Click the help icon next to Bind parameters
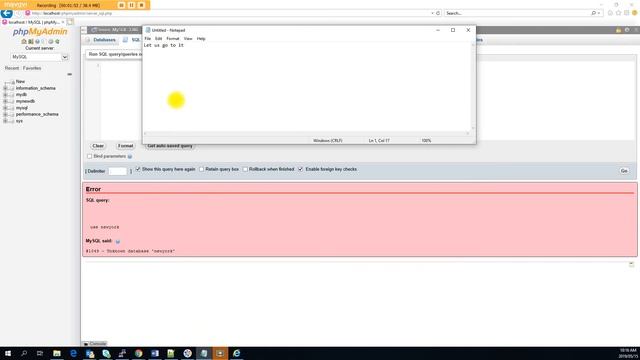Screen dimensions: 640x360 click(130, 156)
